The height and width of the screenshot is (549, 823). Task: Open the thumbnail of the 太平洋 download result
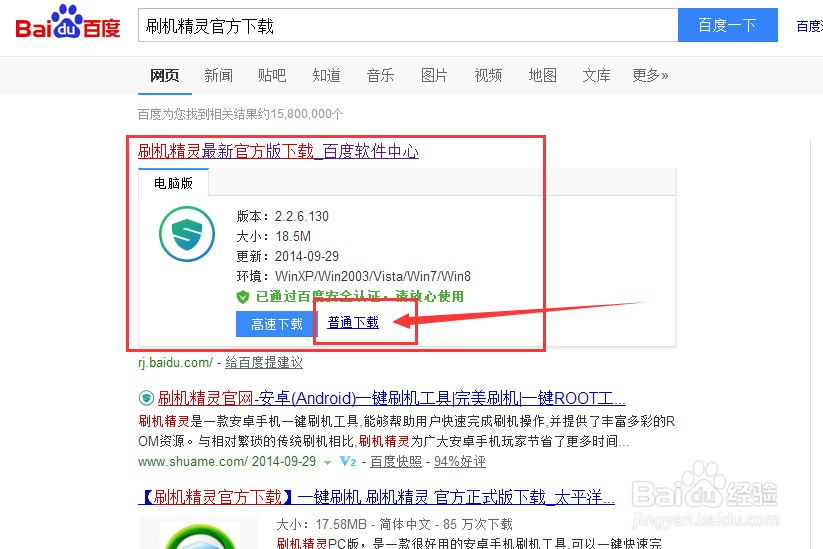point(198,532)
